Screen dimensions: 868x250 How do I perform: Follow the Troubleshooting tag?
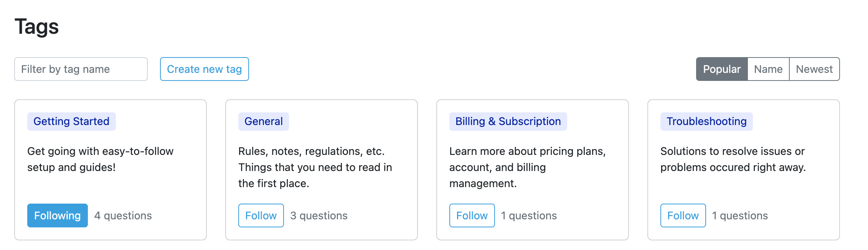pyautogui.click(x=683, y=215)
